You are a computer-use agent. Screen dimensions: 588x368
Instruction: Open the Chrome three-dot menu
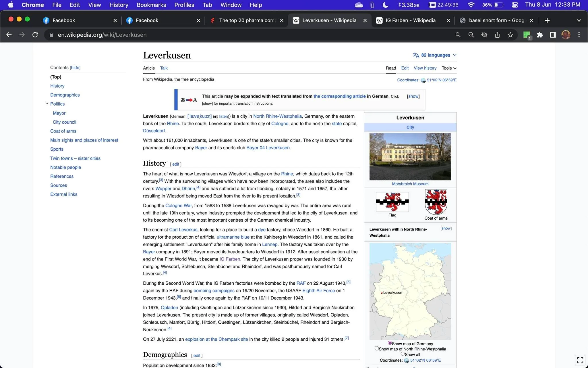pos(579,35)
